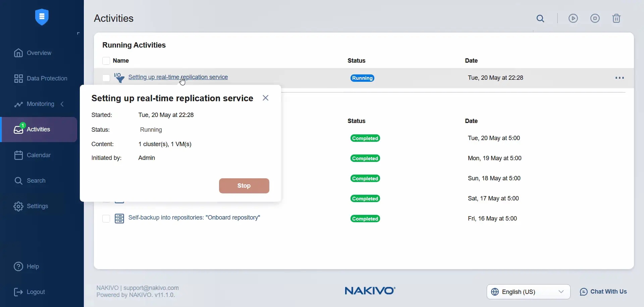The image size is (644, 307).
Task: Click the Chat With Us widget
Action: 603,292
